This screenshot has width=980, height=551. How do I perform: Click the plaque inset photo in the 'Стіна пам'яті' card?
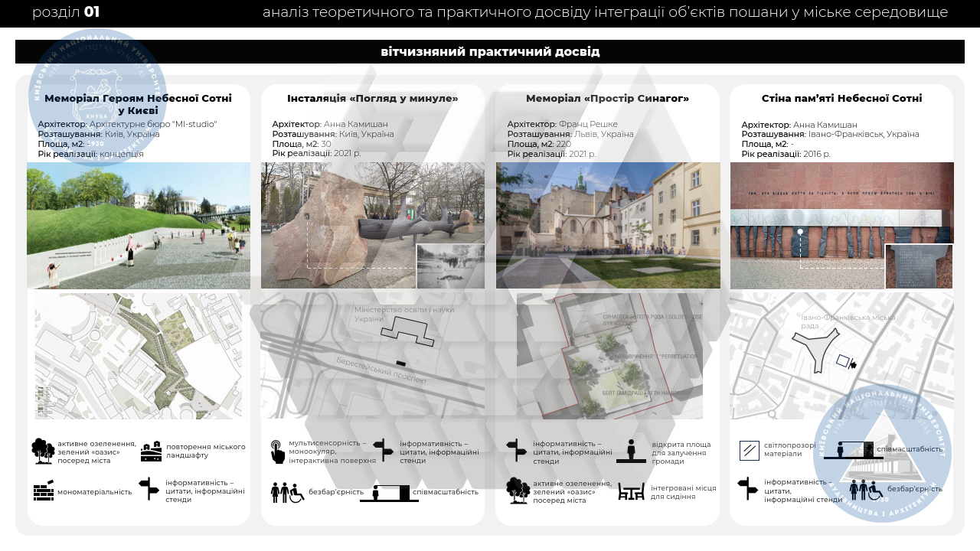click(x=920, y=266)
